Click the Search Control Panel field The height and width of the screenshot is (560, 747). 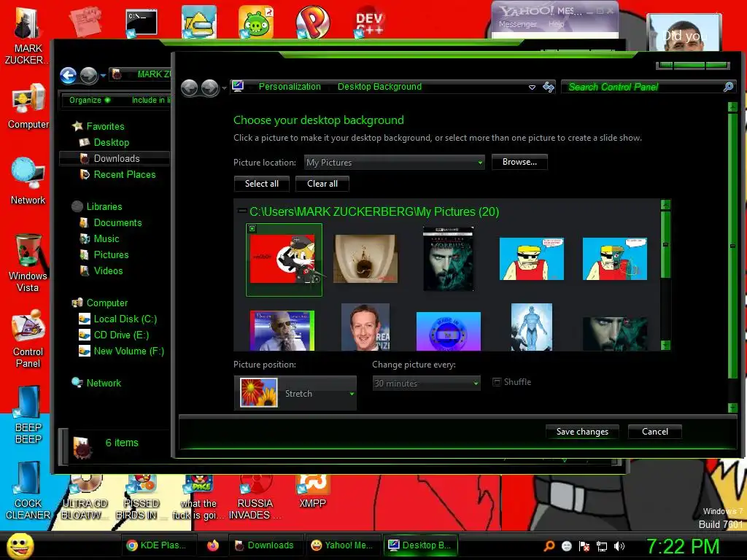(x=645, y=87)
